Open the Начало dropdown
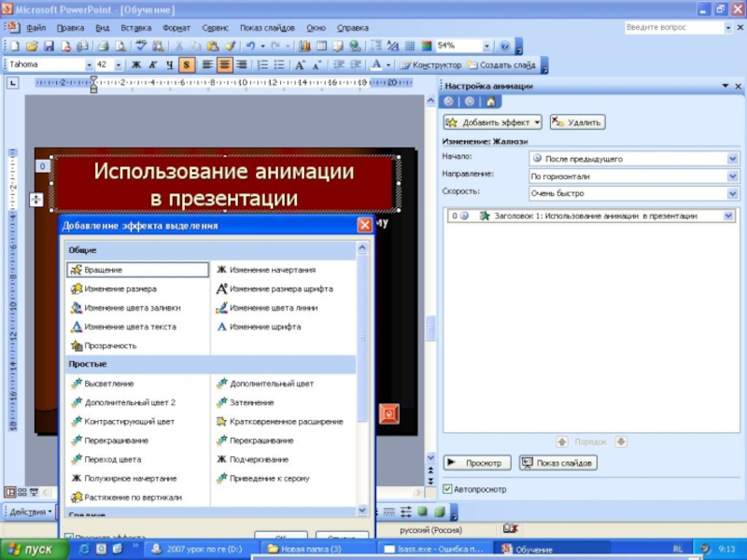747x560 pixels. pyautogui.click(x=732, y=159)
